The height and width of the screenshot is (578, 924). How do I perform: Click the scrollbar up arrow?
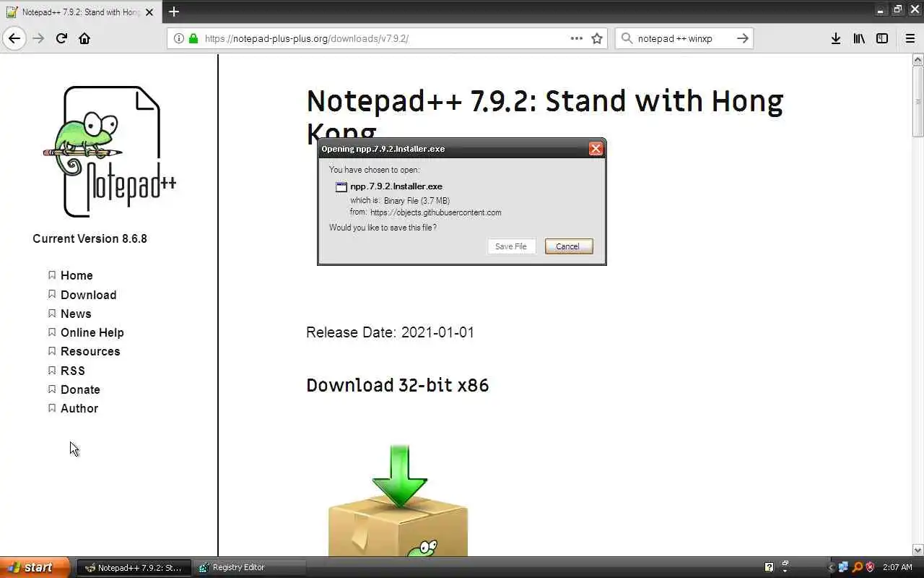point(918,60)
